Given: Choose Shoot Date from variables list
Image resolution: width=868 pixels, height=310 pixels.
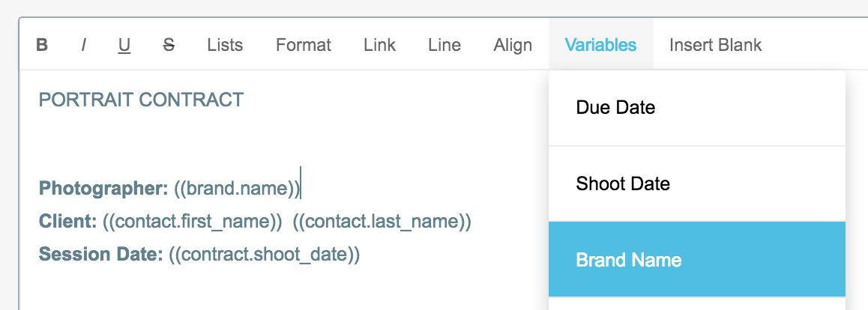Looking at the screenshot, I should tap(622, 183).
